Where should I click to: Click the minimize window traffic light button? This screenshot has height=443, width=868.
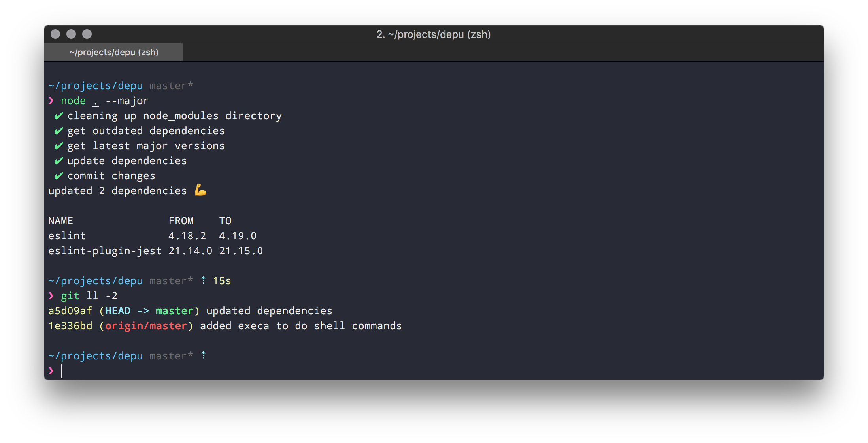pos(71,34)
